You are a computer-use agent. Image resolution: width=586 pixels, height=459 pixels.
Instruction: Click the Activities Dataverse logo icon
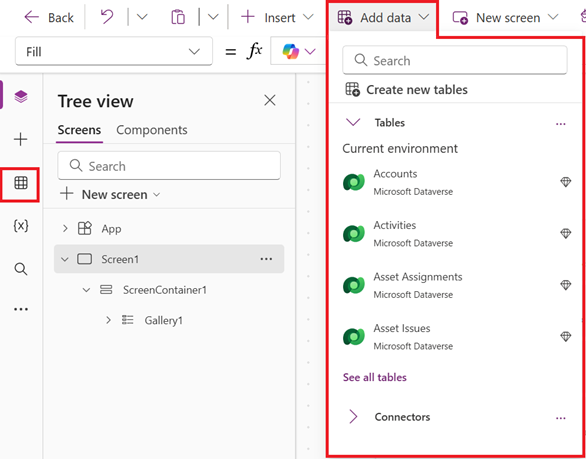(x=354, y=234)
